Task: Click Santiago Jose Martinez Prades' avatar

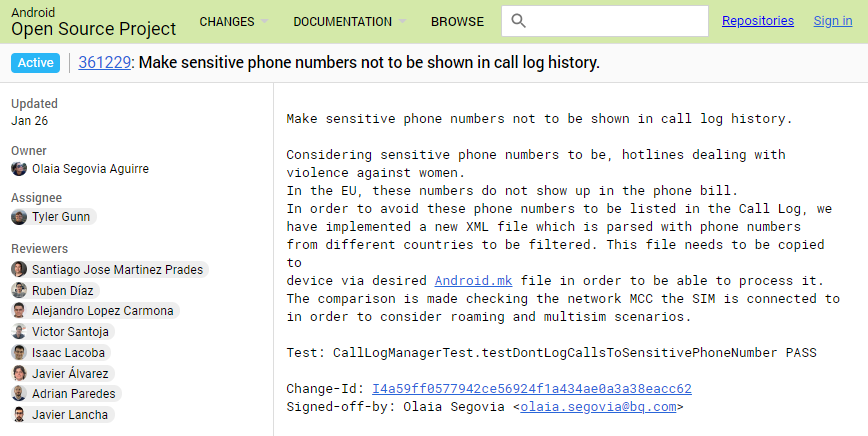Action: [x=19, y=269]
